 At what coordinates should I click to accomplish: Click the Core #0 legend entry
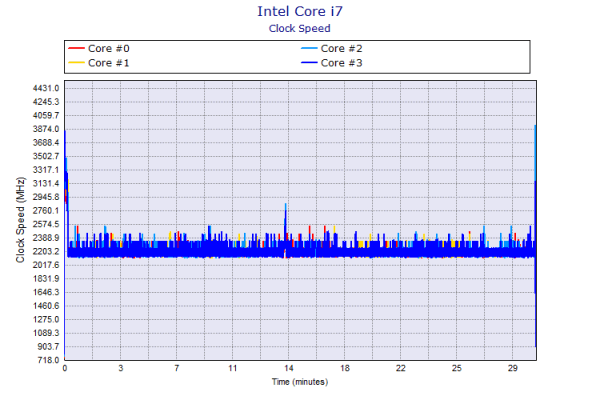tap(99, 49)
